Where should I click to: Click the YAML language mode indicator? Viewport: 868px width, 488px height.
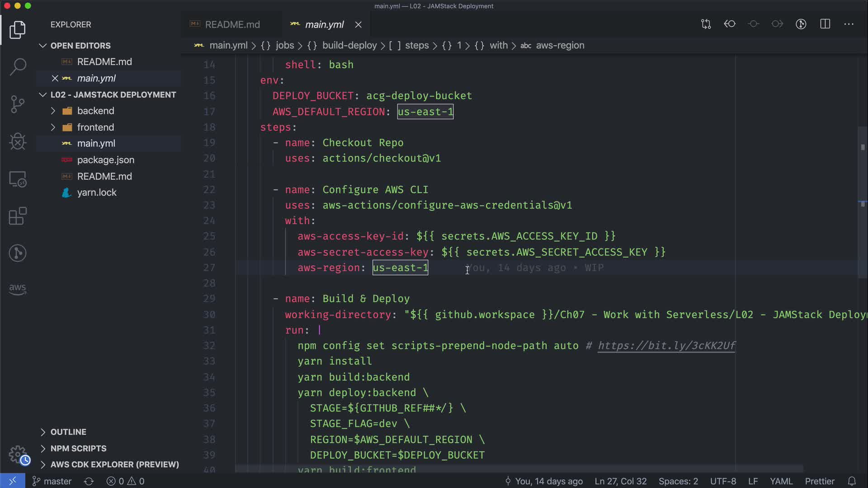coord(781,481)
